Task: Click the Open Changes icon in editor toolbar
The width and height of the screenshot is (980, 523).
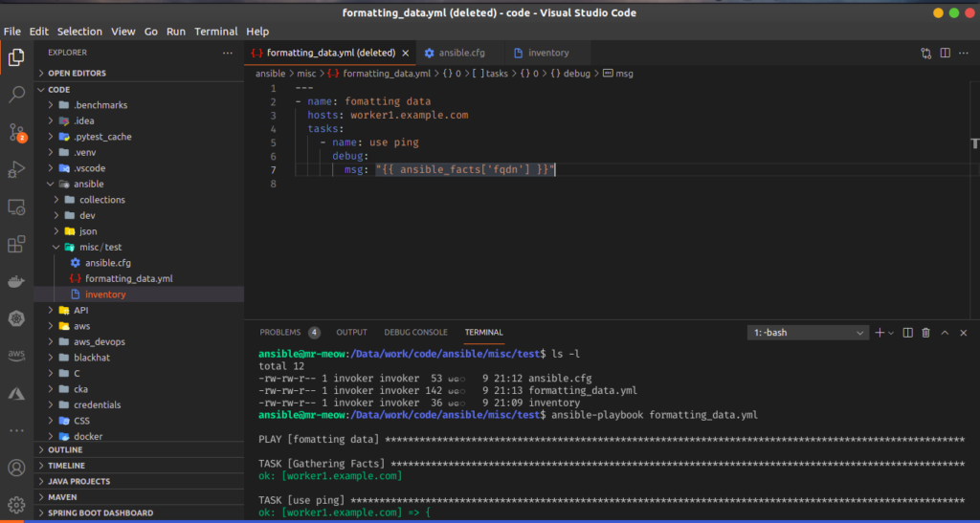Action: [x=926, y=53]
